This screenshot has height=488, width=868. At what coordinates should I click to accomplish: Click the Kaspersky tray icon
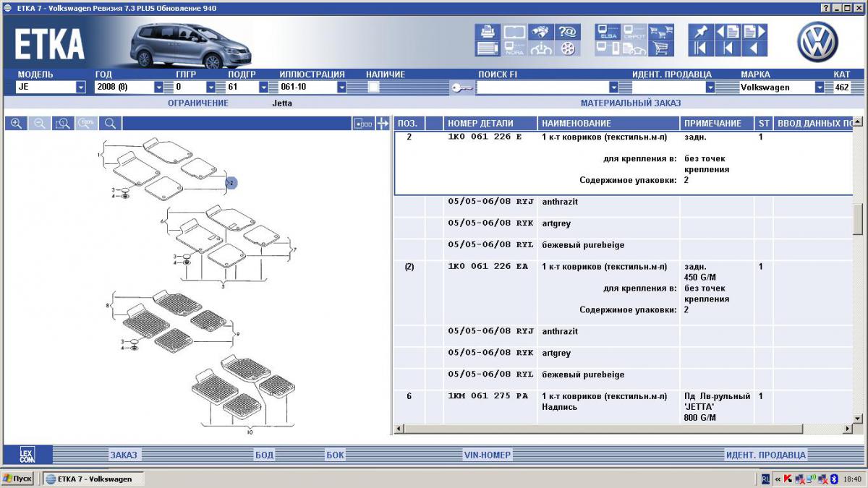[788, 479]
